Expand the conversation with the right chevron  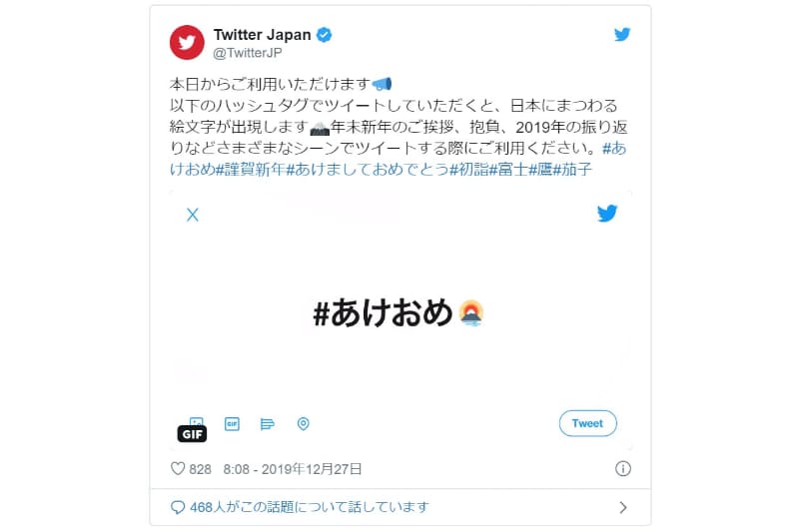click(x=622, y=507)
